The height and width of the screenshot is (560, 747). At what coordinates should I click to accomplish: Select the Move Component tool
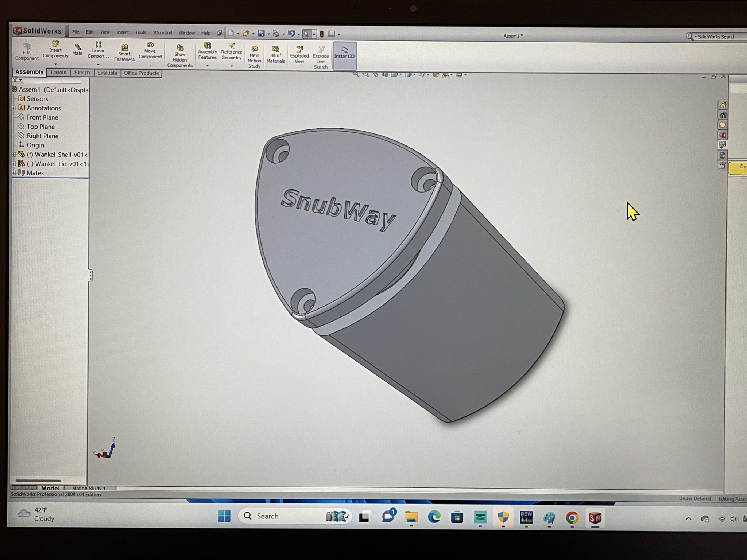150,50
